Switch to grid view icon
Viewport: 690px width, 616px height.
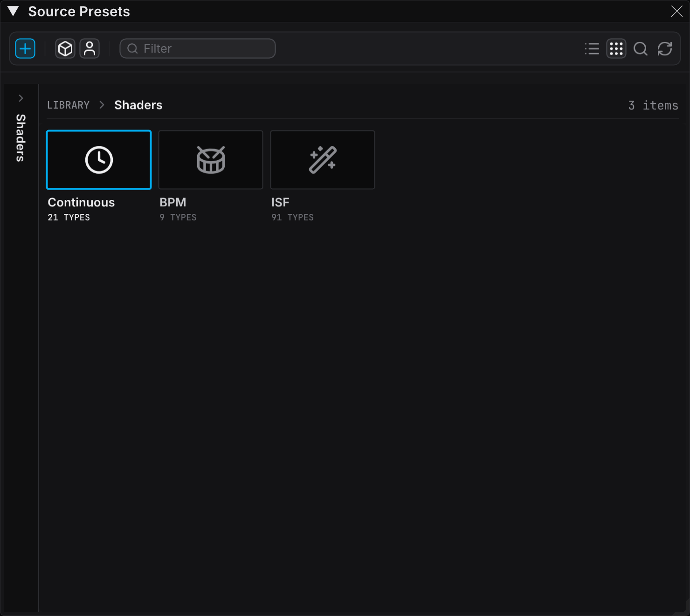click(x=616, y=48)
